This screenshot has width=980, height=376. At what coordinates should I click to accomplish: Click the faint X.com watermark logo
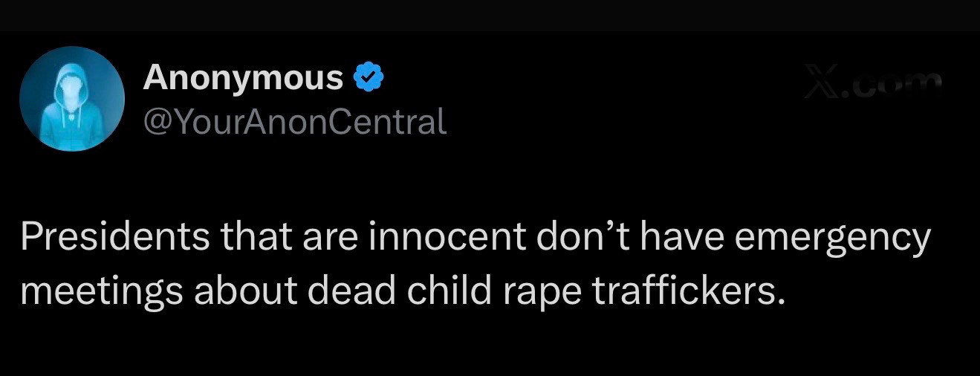click(874, 84)
